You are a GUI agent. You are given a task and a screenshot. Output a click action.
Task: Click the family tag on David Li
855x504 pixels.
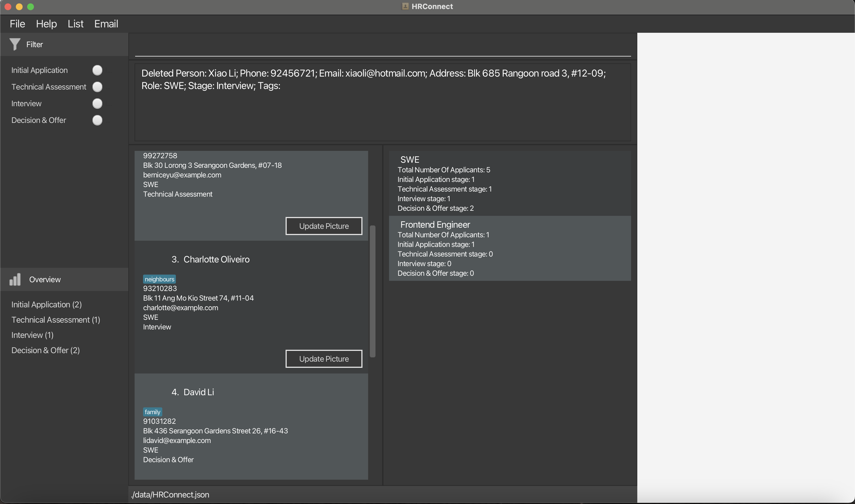pyautogui.click(x=152, y=412)
